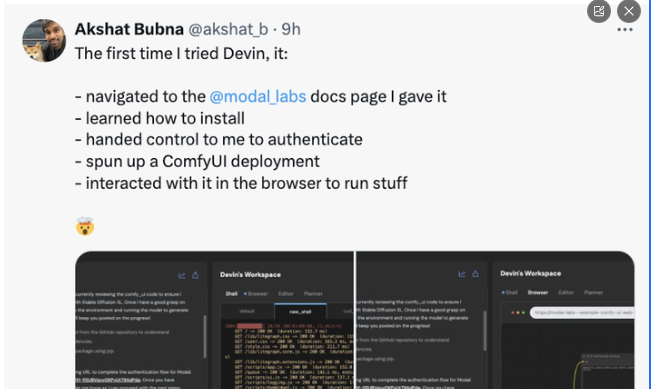This screenshot has height=389, width=658.
Task: Open the right Devin's Workspace screenshot
Action: click(x=495, y=320)
